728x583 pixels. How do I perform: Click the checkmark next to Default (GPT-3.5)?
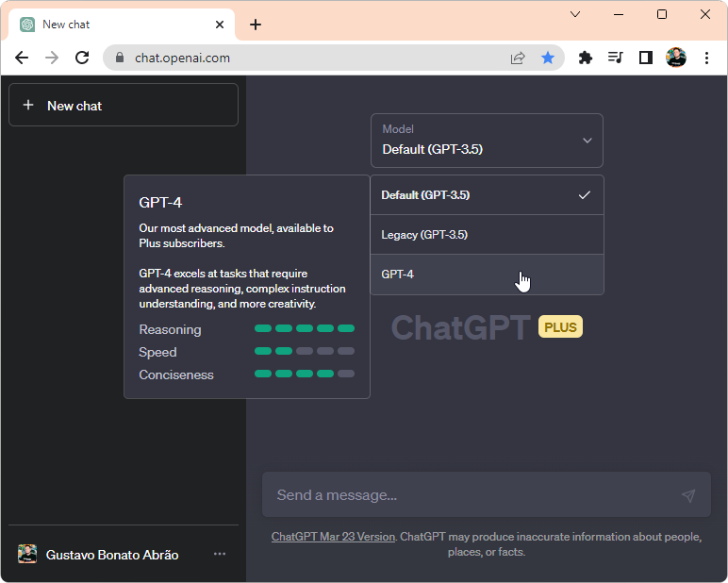[x=585, y=195]
